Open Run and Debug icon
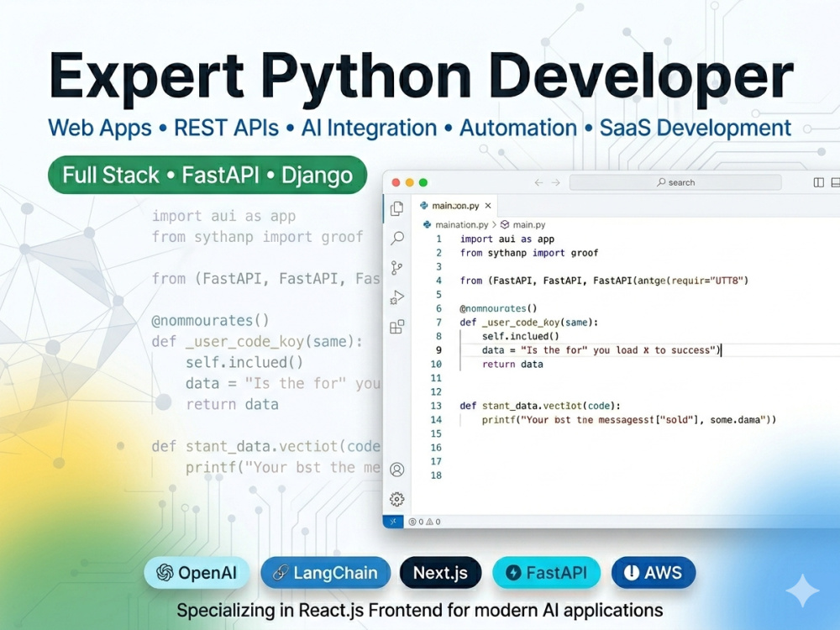Screen dimensions: 840x630 [397, 297]
